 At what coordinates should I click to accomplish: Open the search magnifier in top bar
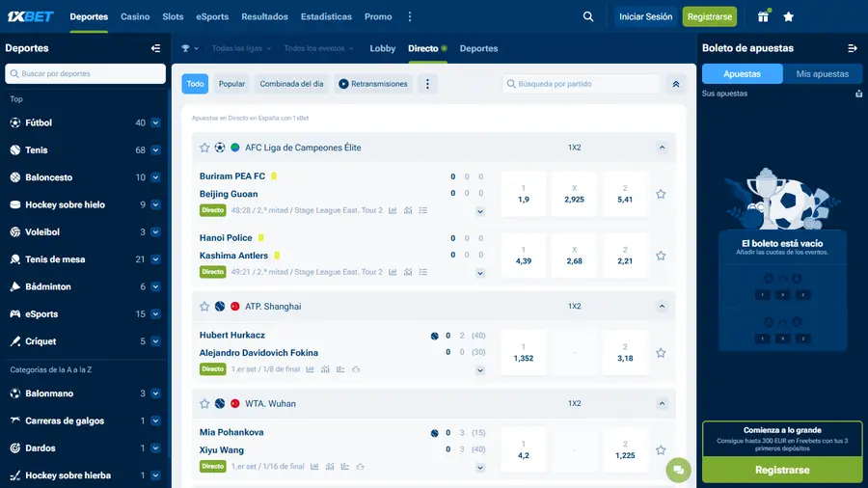588,16
